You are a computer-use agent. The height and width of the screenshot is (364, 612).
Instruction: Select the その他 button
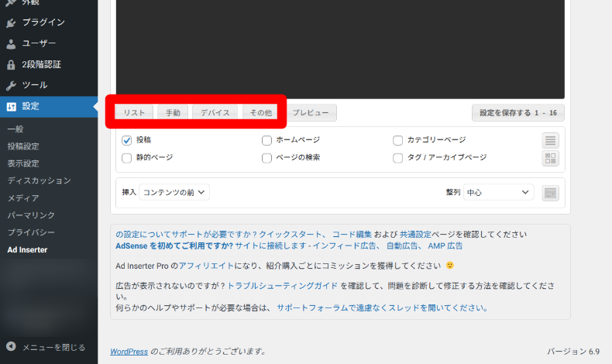pos(260,113)
